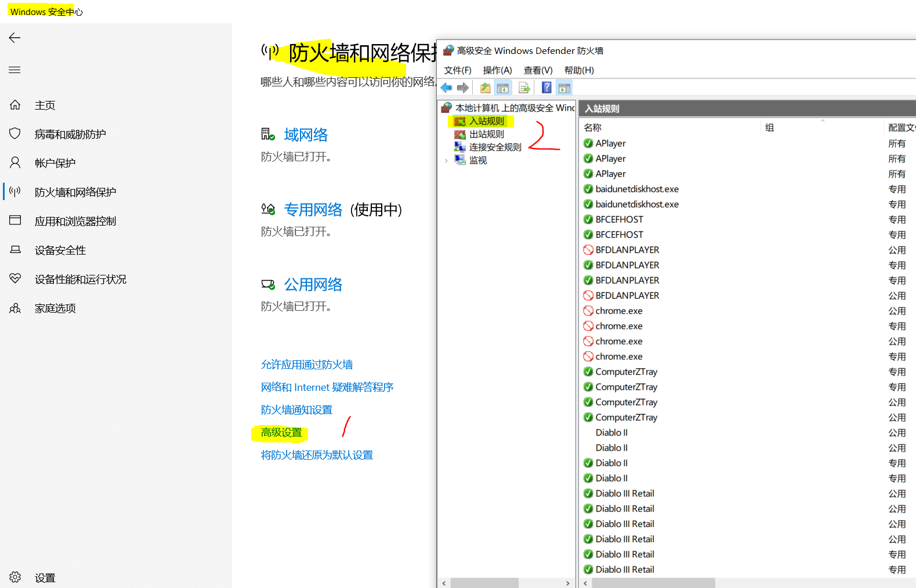Screen dimensions: 916x588
Task: Toggle show/hide action pane icon
Action: [564, 88]
